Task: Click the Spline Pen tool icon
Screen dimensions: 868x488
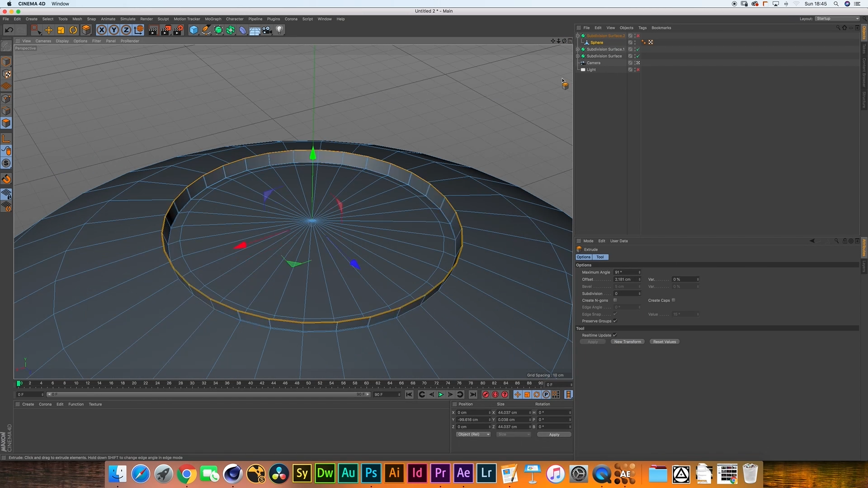Action: tap(206, 30)
